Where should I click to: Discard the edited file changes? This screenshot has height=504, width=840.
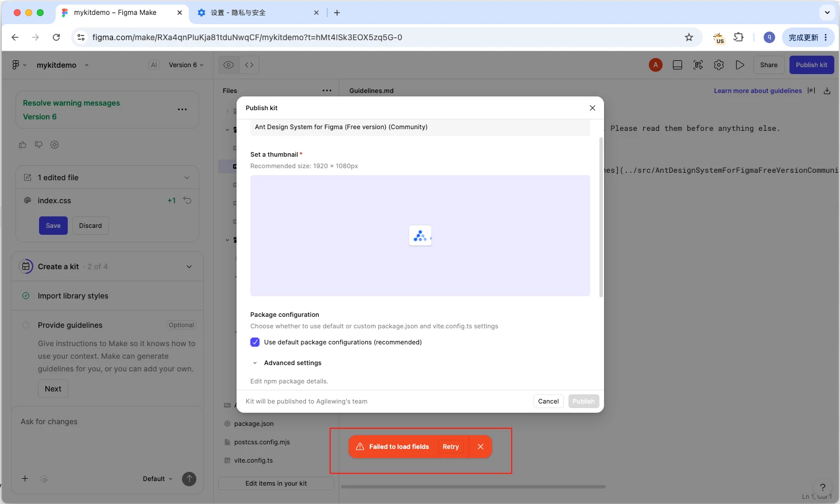pyautogui.click(x=91, y=226)
